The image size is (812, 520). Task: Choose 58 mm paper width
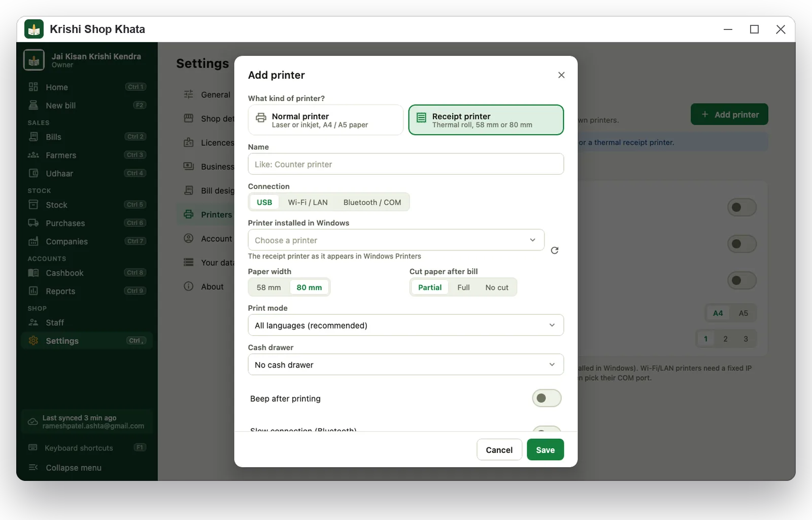(268, 287)
